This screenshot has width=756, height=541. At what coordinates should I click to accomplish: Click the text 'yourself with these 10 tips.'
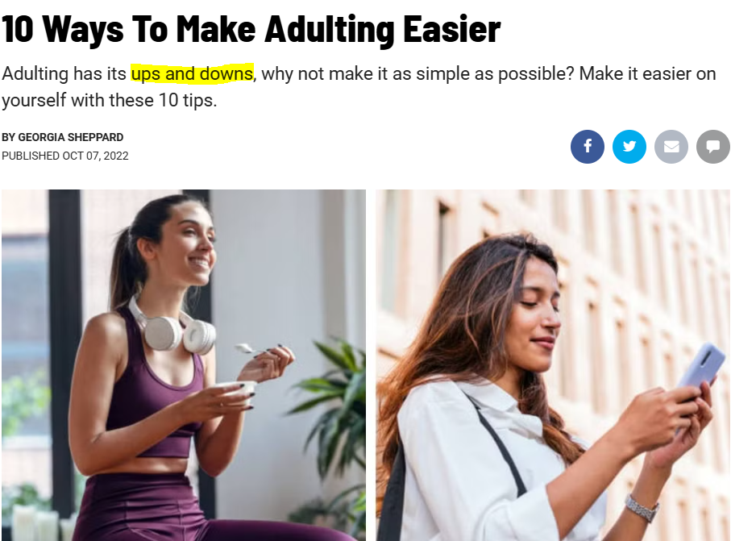point(110,100)
